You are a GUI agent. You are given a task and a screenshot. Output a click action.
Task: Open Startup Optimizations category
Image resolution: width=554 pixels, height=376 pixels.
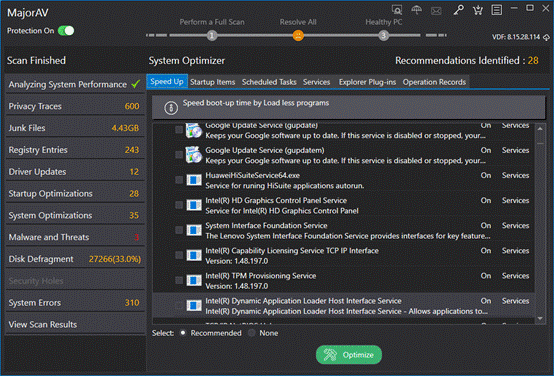click(75, 194)
